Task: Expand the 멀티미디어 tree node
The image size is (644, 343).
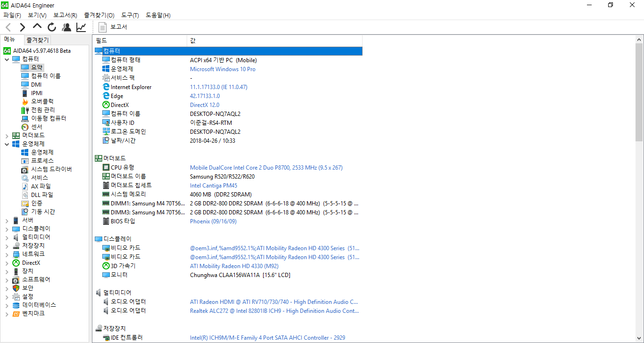Action: [7, 237]
